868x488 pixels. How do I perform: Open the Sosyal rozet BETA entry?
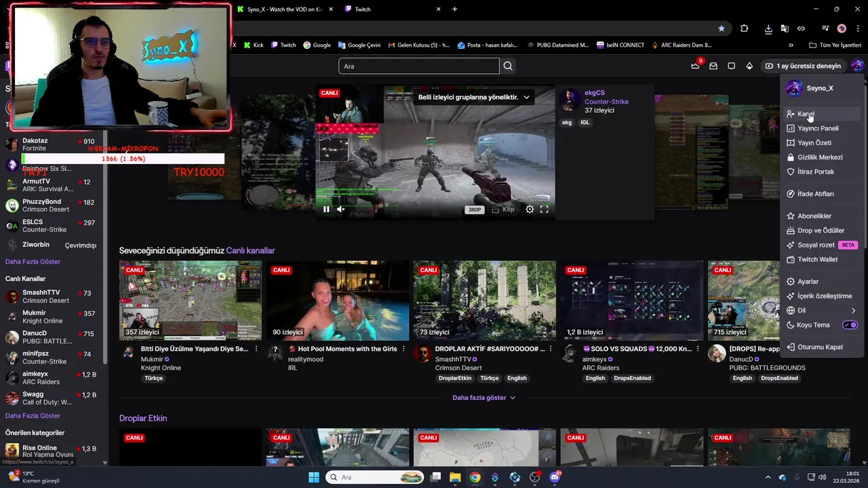pyautogui.click(x=822, y=245)
